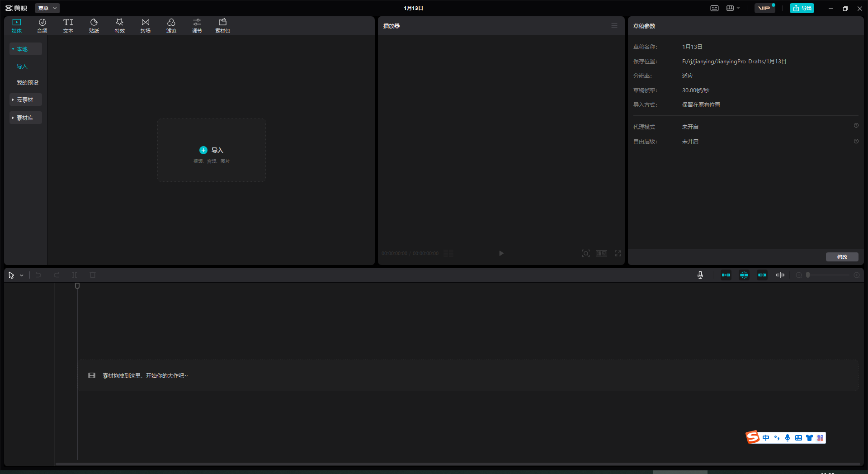Click the preview axis icon in timeline toolbar
This screenshot has width=868, height=474.
tap(780, 275)
